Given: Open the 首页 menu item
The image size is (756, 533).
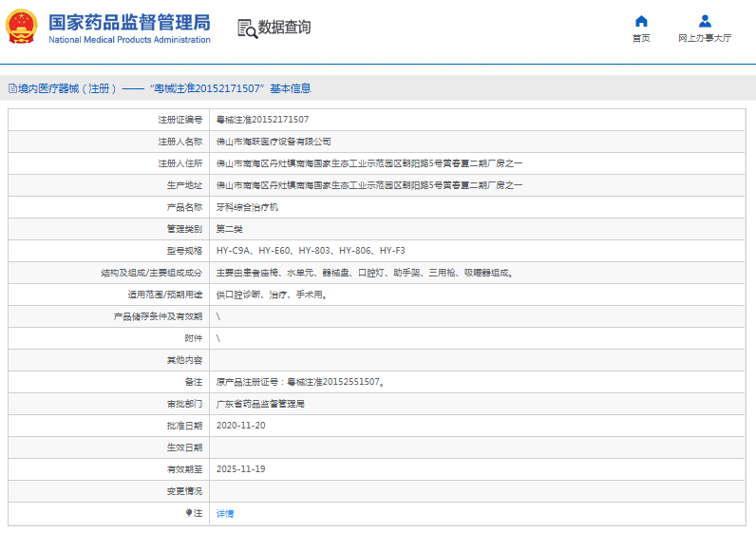Looking at the screenshot, I should [641, 38].
